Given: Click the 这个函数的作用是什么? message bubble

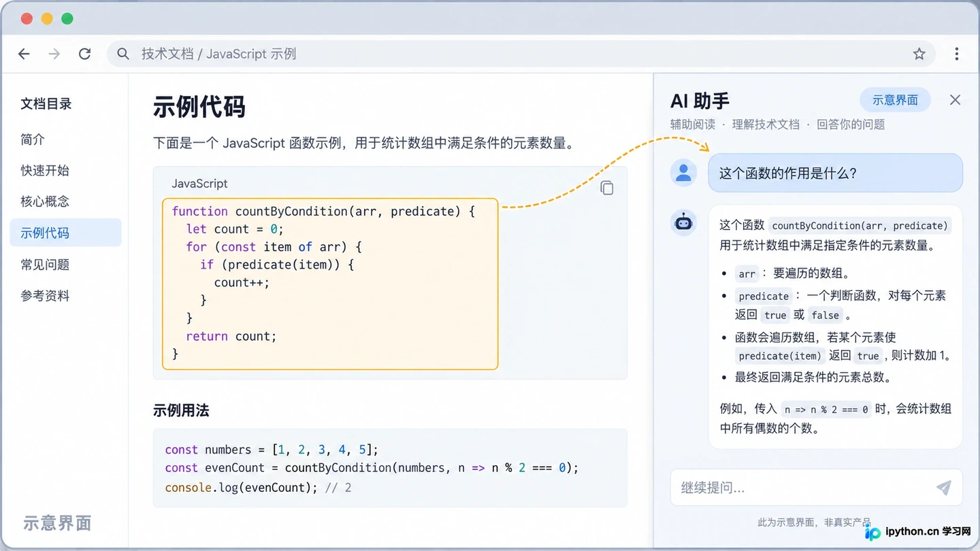Looking at the screenshot, I should click(x=835, y=173).
